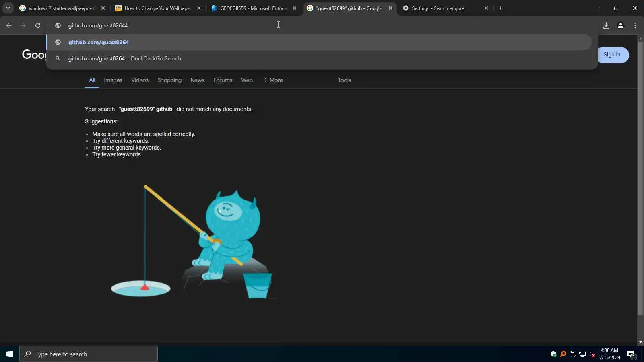The width and height of the screenshot is (644, 362).
Task: Select the All results tab
Action: pyautogui.click(x=92, y=80)
